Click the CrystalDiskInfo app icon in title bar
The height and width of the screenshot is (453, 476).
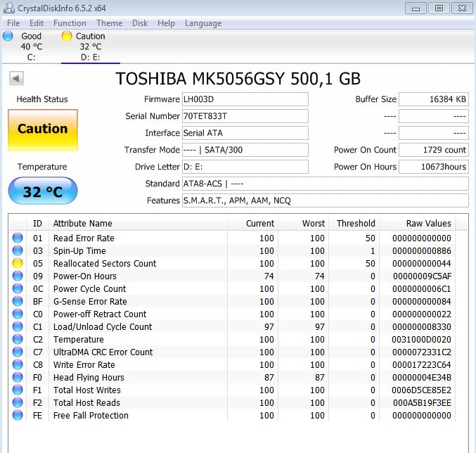pyautogui.click(x=9, y=8)
